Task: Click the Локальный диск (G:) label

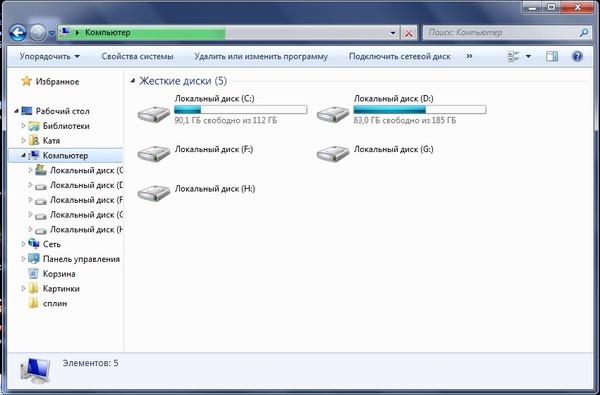Action: coord(393,149)
